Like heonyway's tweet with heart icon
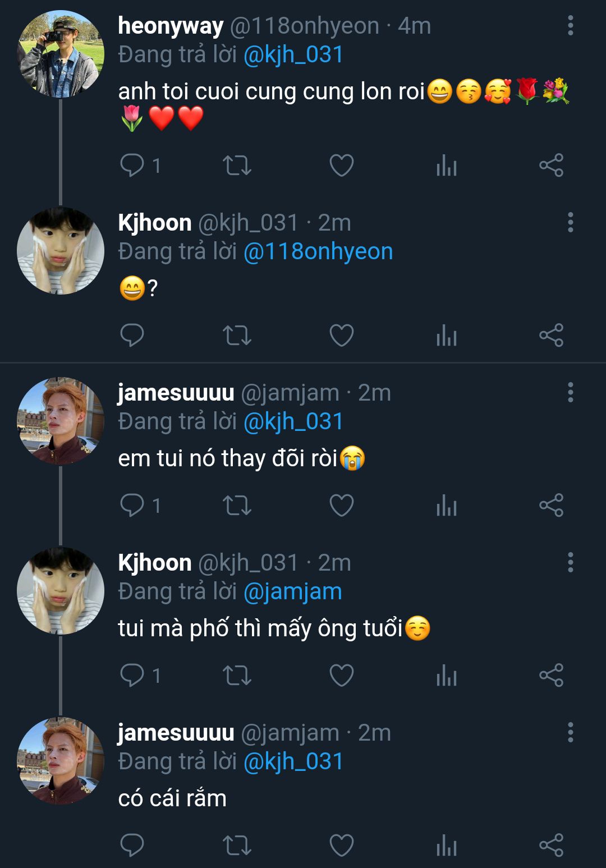606x868 pixels. click(x=341, y=166)
